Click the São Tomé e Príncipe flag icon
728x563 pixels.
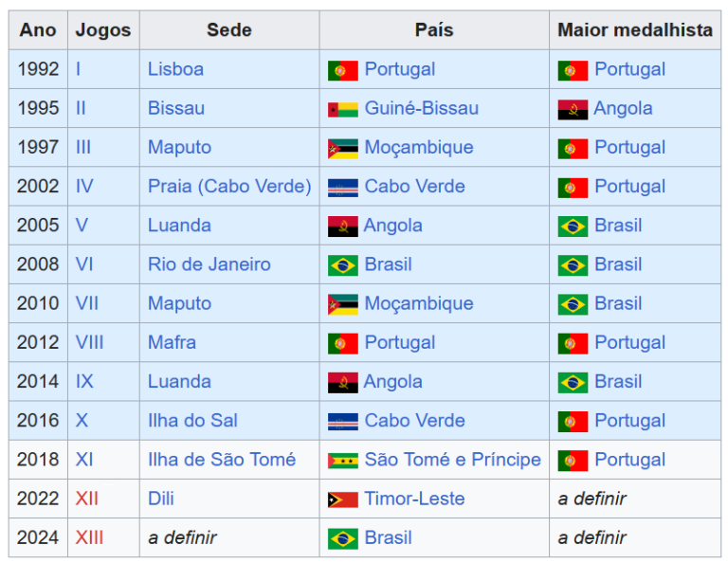click(x=342, y=461)
